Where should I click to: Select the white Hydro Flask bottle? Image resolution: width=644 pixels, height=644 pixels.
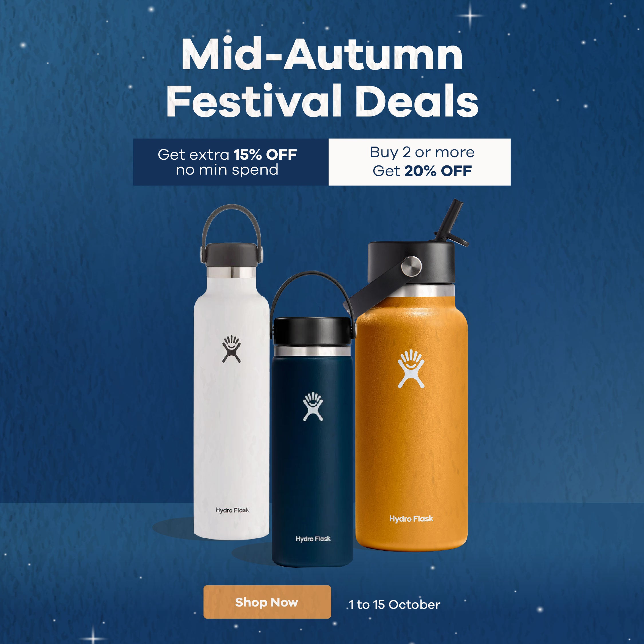(231, 372)
